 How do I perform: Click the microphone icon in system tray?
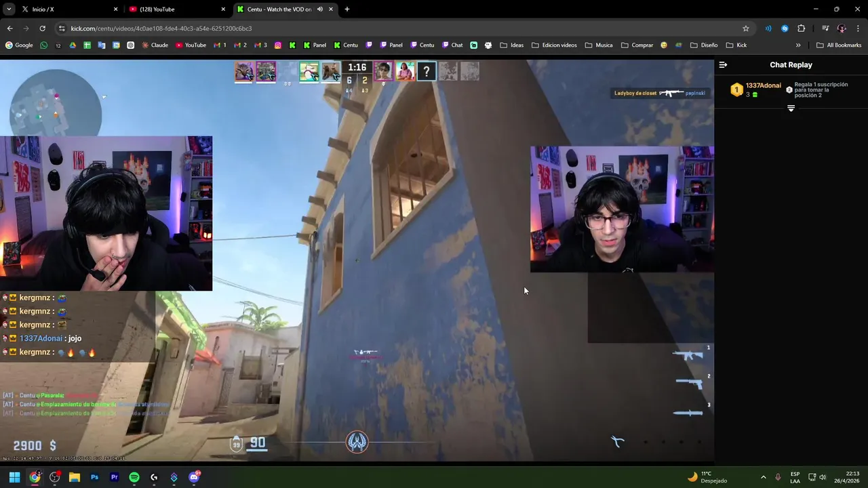point(778,477)
